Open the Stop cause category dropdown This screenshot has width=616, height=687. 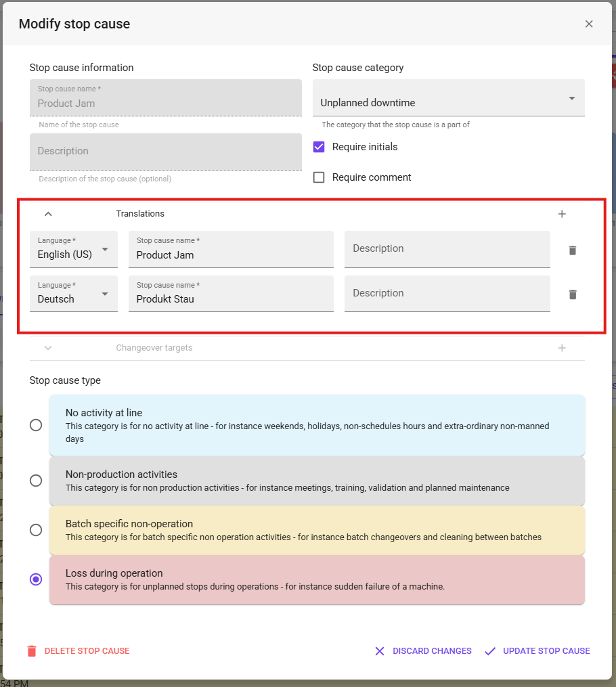point(448,97)
